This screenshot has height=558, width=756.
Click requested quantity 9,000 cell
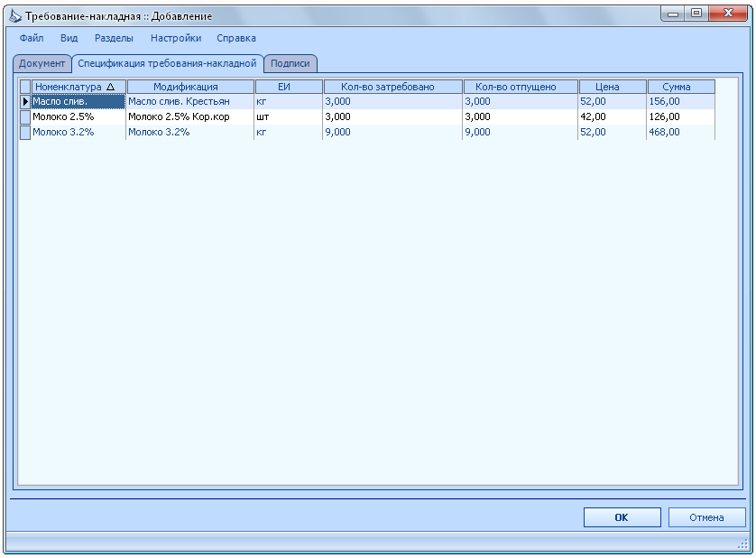pos(392,132)
